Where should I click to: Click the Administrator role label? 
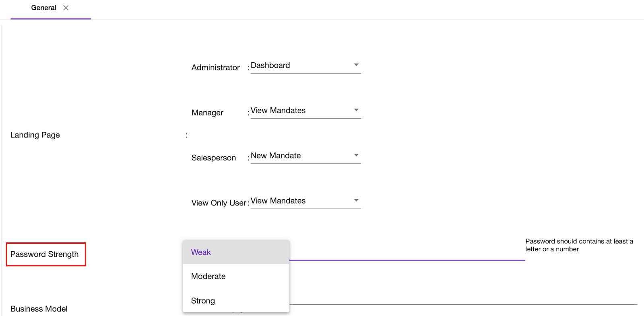coord(215,68)
